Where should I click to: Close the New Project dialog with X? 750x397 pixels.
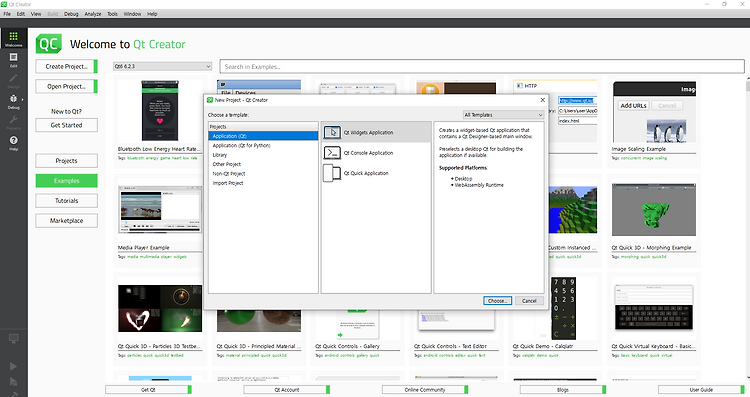(x=542, y=100)
